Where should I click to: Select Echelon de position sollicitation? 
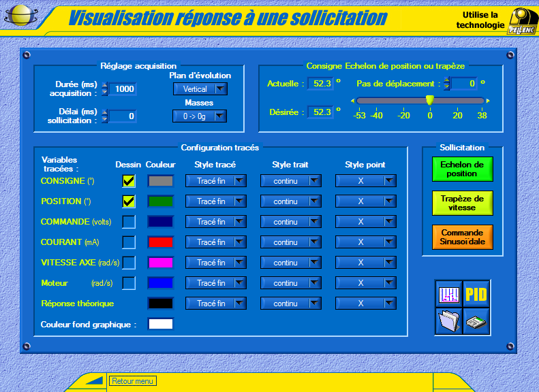point(461,169)
